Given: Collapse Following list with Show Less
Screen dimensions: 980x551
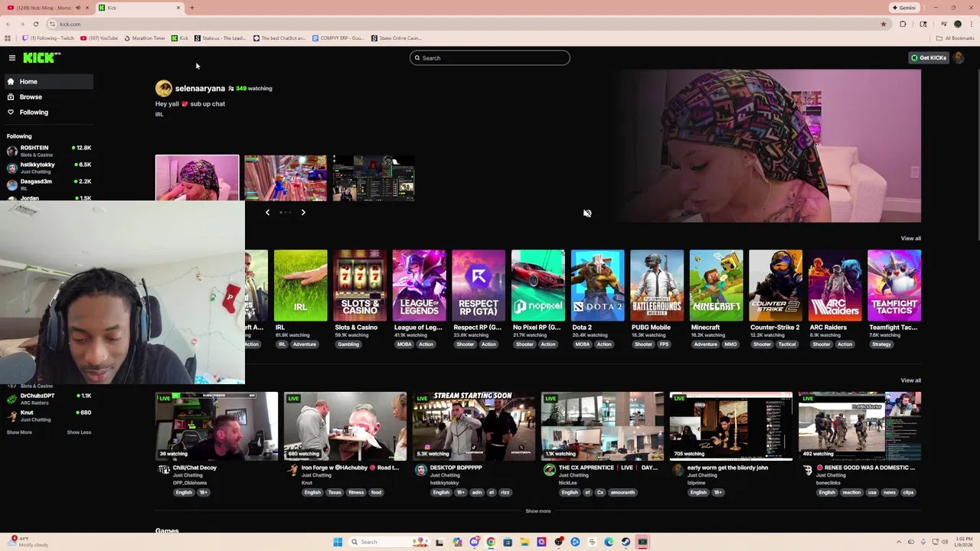Looking at the screenshot, I should (79, 432).
